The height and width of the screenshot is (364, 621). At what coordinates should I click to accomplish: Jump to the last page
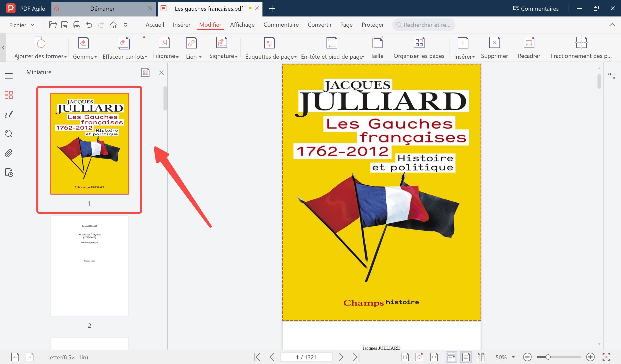click(x=357, y=357)
